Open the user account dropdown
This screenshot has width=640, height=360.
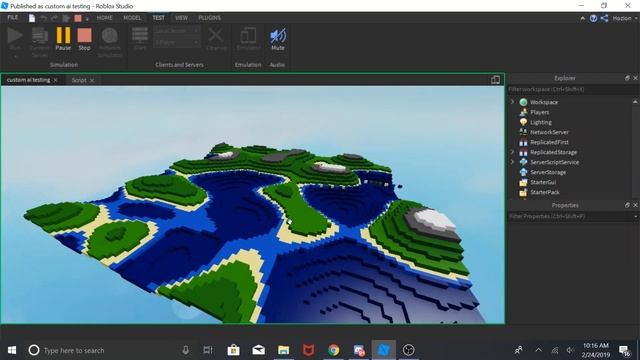coord(624,18)
